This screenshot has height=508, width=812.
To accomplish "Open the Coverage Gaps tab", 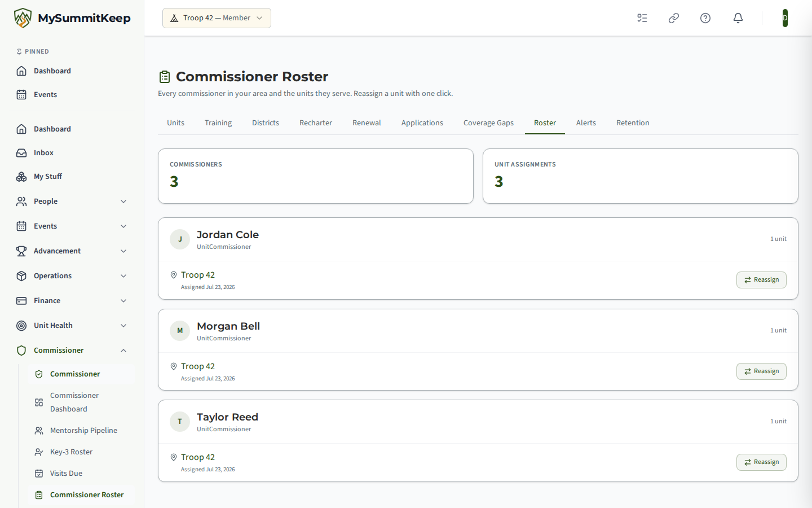I will point(488,123).
